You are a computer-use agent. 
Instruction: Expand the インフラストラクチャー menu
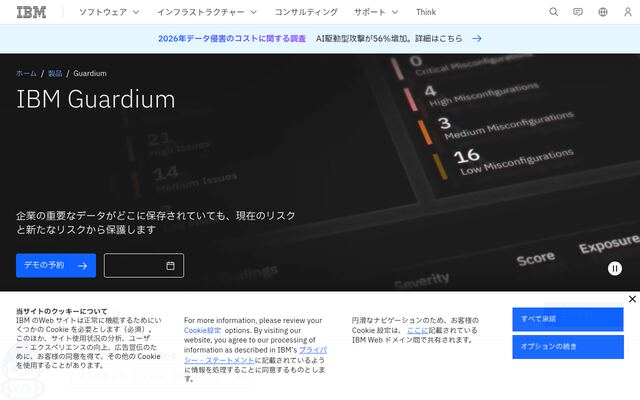coord(207,12)
